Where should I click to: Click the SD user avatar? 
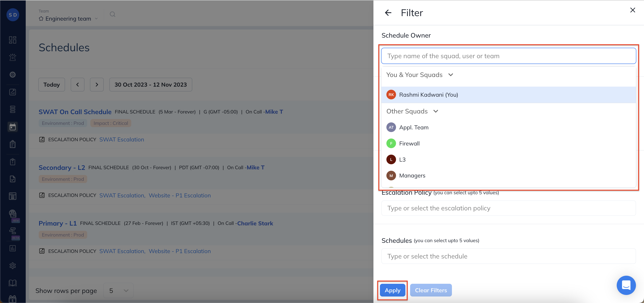13,15
